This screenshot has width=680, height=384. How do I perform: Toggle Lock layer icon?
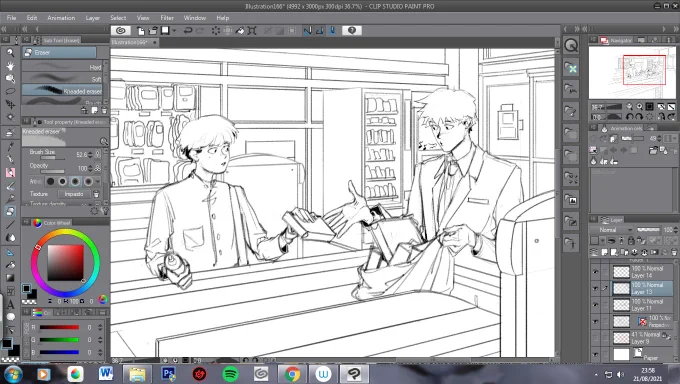[x=631, y=240]
